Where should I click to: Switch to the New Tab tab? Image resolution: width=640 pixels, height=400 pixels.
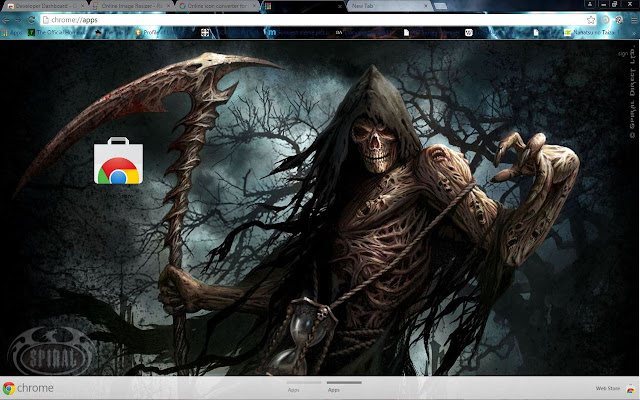(387, 6)
